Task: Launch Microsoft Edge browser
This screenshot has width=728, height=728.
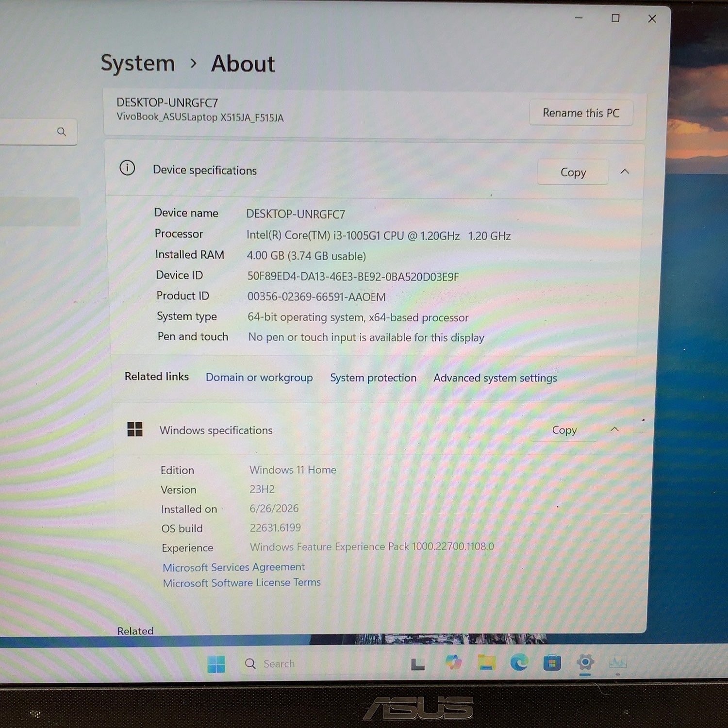Action: point(519,662)
